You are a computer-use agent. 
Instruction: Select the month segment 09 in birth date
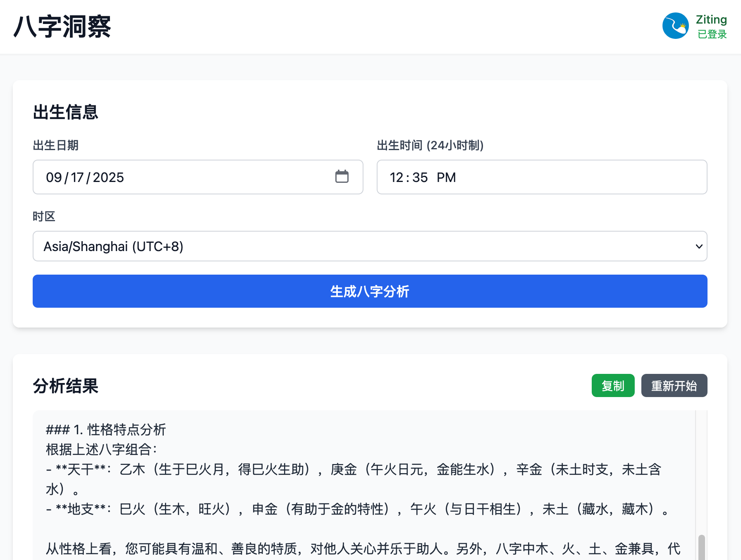click(x=54, y=177)
